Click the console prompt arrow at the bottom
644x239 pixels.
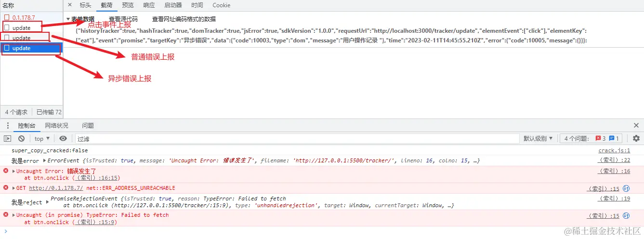(5, 232)
